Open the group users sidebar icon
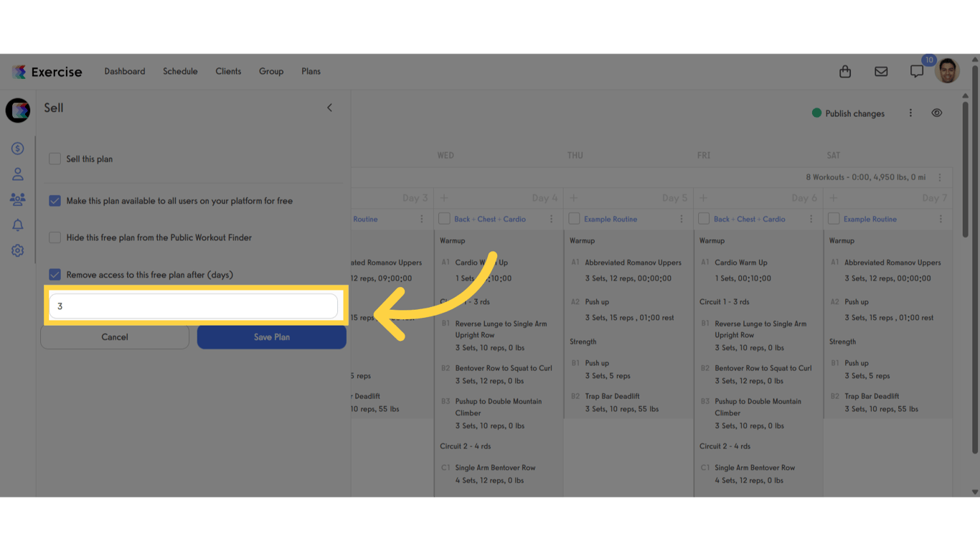Viewport: 980px width, 551px height. pos(18,199)
